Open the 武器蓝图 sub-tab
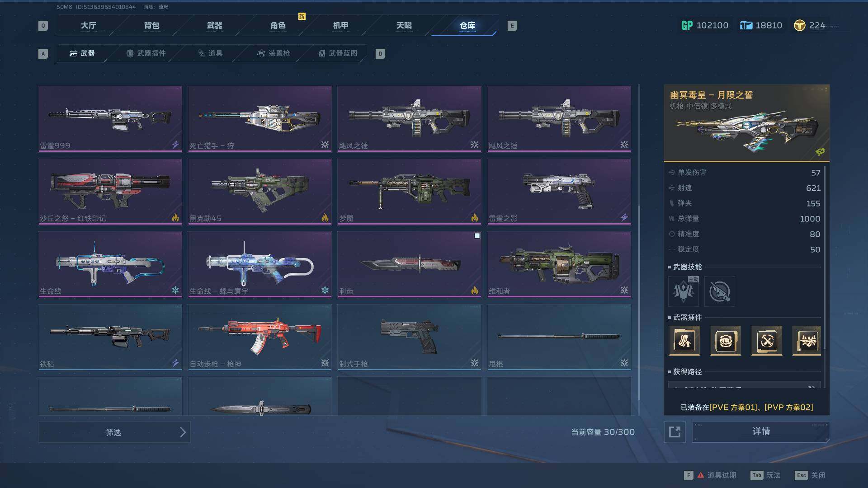 [x=338, y=53]
